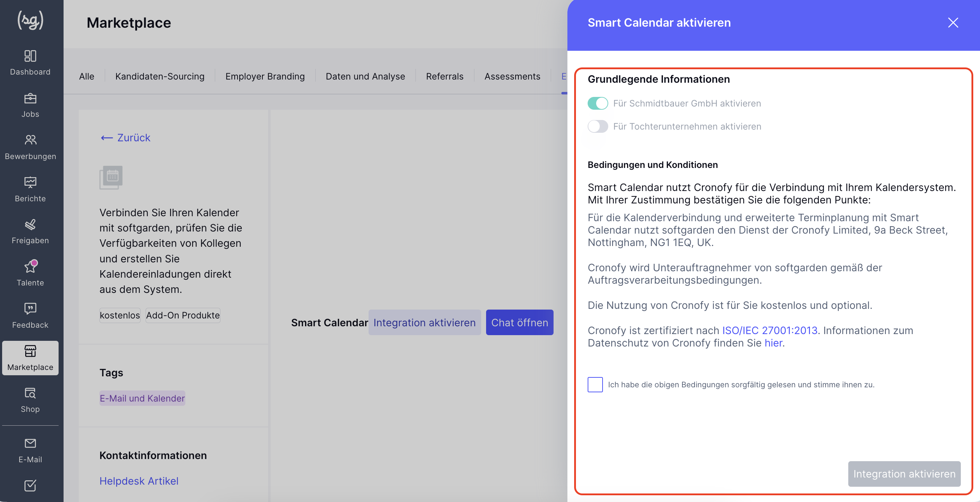The height and width of the screenshot is (502, 980).
Task: Click the checkbox task icon below E-Mail
Action: point(30,486)
